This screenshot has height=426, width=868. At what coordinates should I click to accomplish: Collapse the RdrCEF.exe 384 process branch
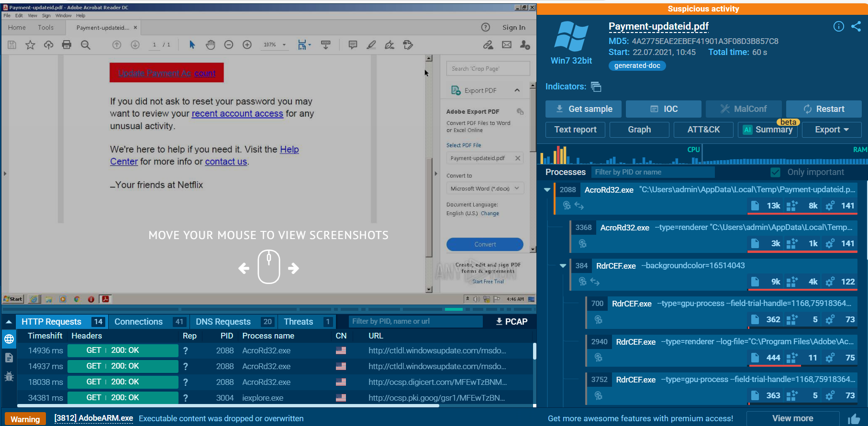pos(563,266)
